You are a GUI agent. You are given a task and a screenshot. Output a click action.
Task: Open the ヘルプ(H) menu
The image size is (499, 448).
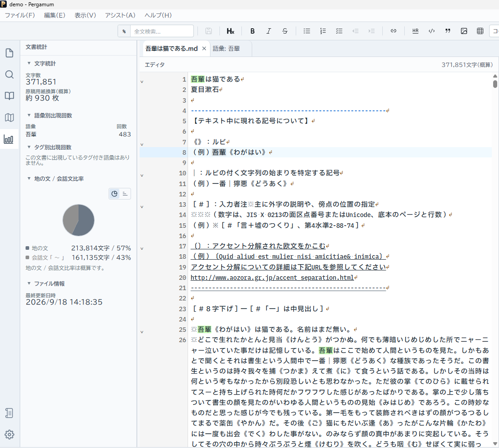coord(158,15)
